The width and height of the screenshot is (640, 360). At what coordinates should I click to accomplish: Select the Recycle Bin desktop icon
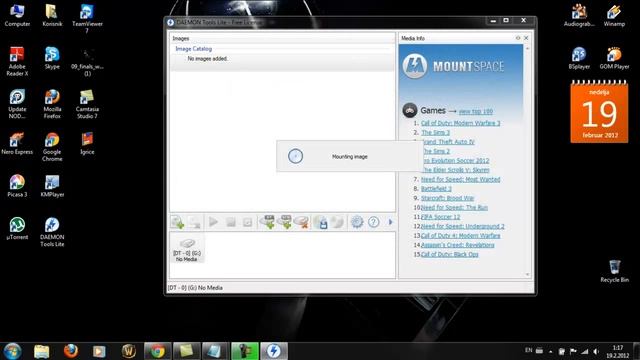coord(614,271)
